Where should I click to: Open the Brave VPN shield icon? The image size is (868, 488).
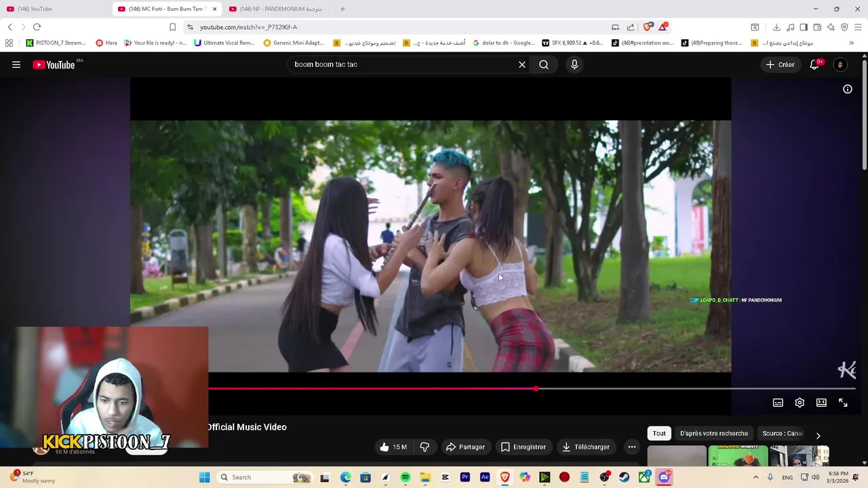pyautogui.click(x=844, y=27)
